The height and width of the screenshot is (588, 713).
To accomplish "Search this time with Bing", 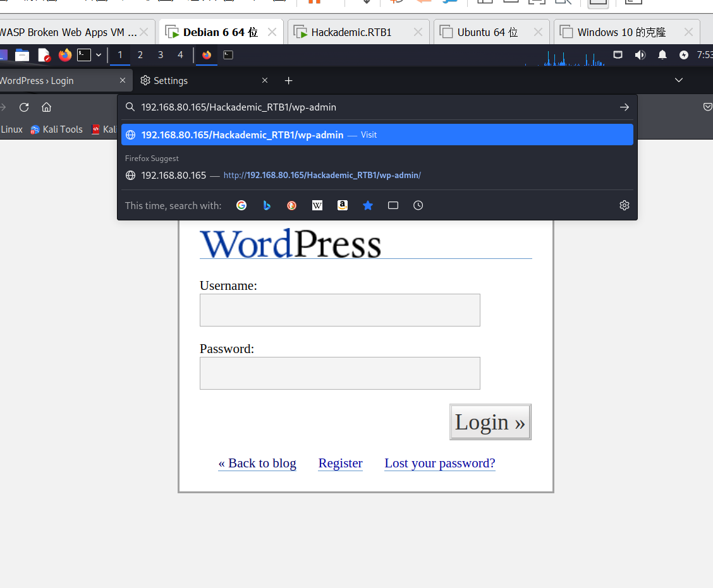I will [x=267, y=205].
